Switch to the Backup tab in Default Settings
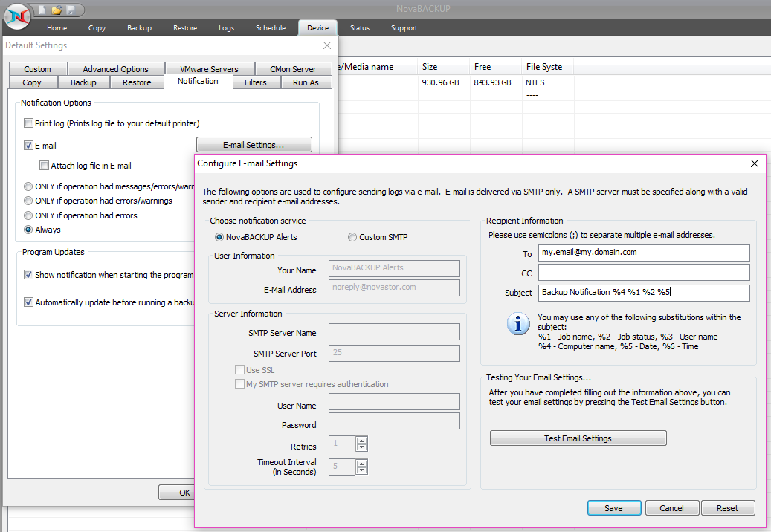 (83, 82)
